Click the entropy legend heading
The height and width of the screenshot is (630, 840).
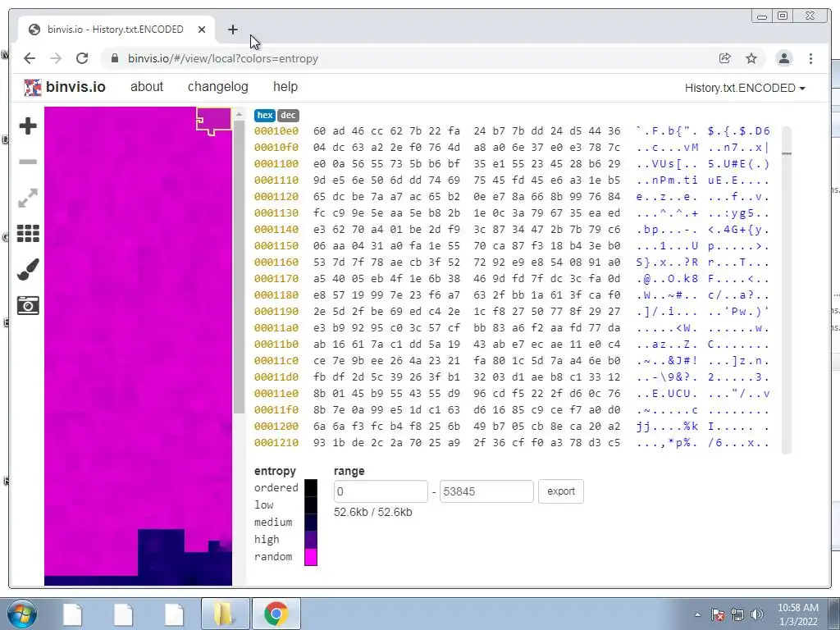point(275,471)
